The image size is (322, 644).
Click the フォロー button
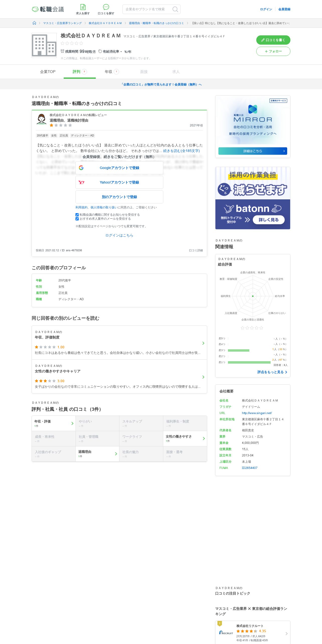click(x=273, y=51)
